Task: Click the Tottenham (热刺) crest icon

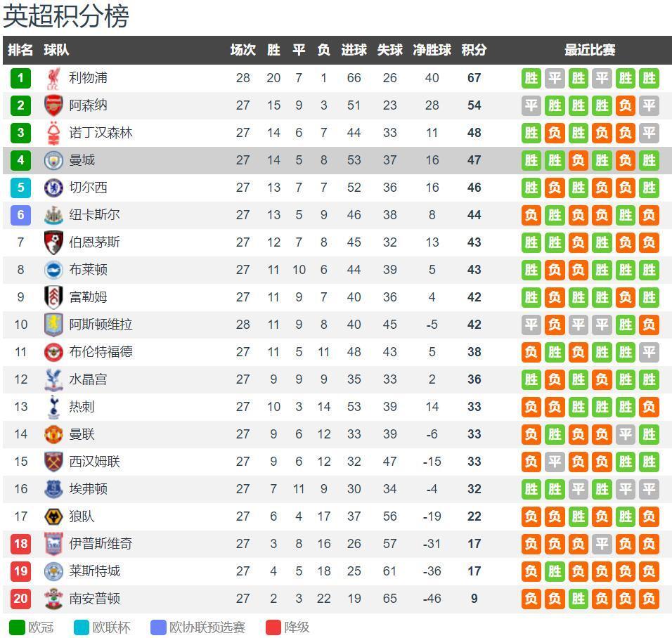Action: [53, 407]
